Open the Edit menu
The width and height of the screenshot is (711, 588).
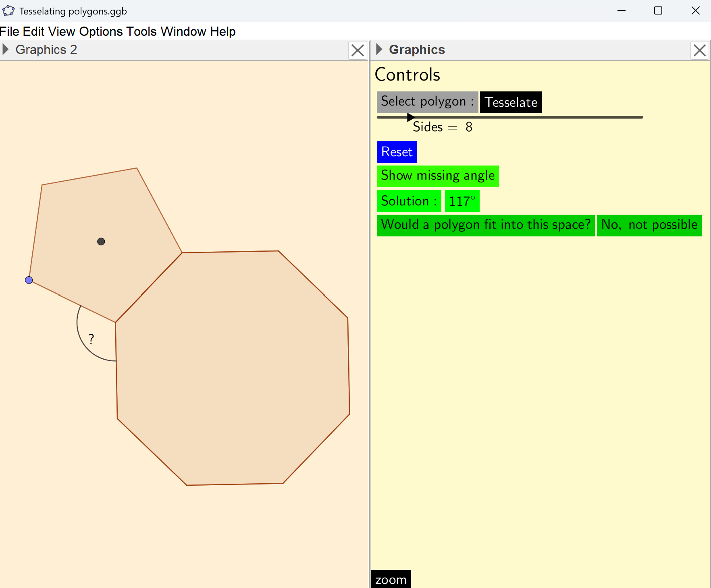point(33,31)
